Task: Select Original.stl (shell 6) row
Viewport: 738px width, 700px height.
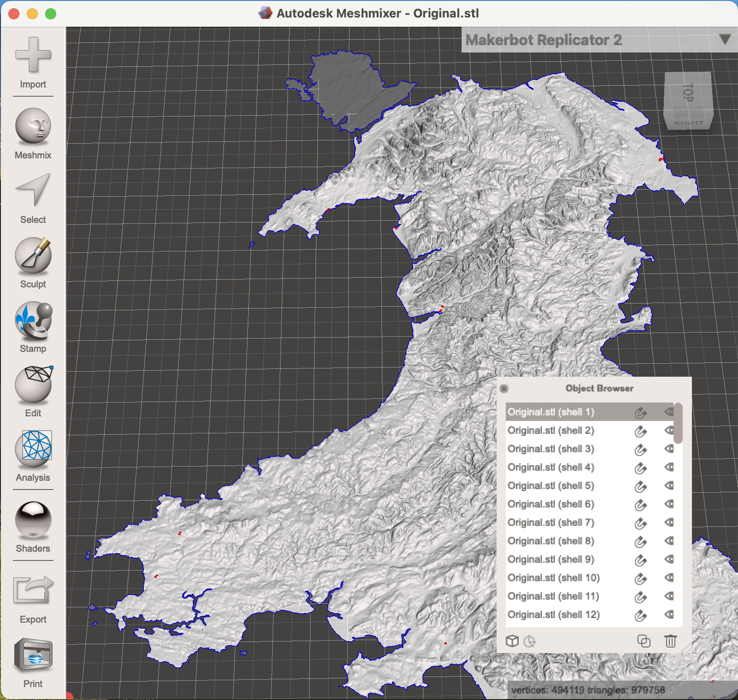Action: point(590,504)
